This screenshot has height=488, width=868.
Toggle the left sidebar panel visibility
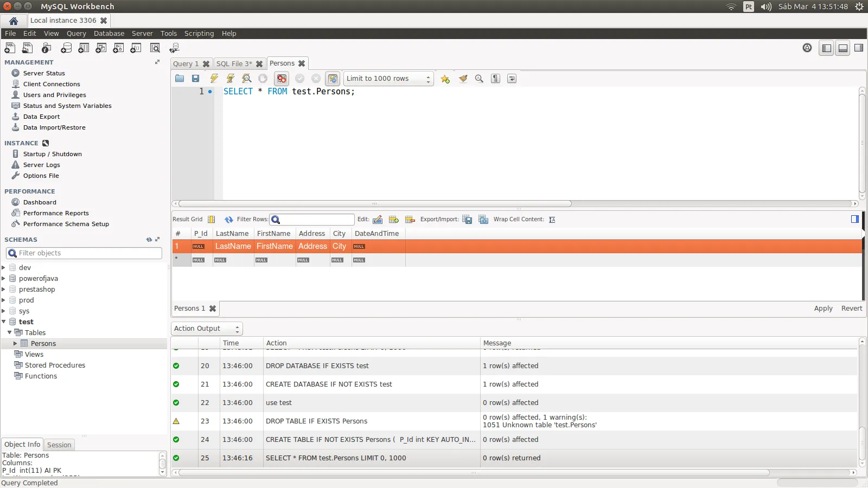click(x=826, y=48)
